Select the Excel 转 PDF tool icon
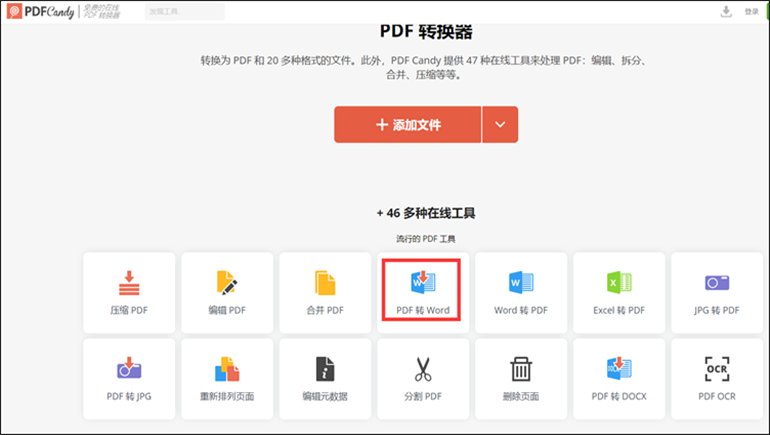This screenshot has height=435, width=770. pos(619,282)
